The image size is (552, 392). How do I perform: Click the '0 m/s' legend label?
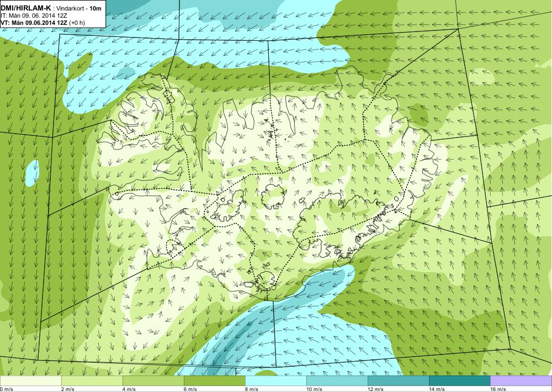tap(6, 389)
